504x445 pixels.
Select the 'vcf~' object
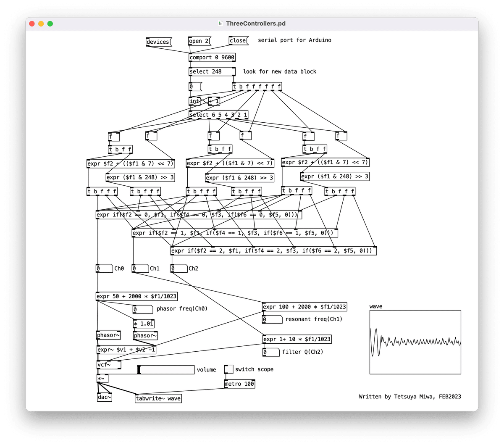tap(109, 365)
